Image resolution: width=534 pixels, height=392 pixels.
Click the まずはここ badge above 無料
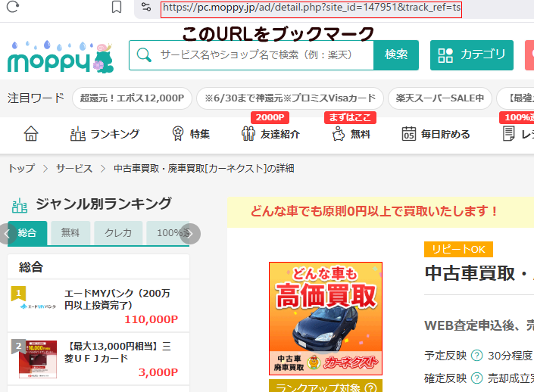[350, 117]
